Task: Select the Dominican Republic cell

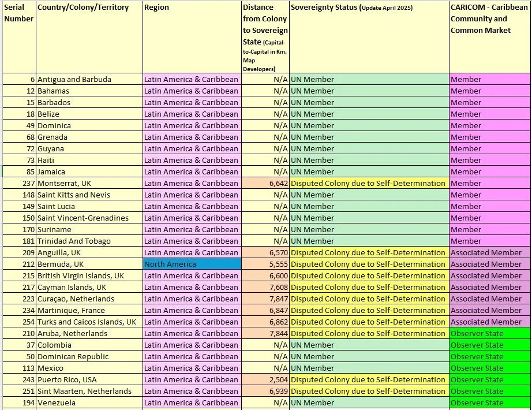Action: click(x=89, y=356)
